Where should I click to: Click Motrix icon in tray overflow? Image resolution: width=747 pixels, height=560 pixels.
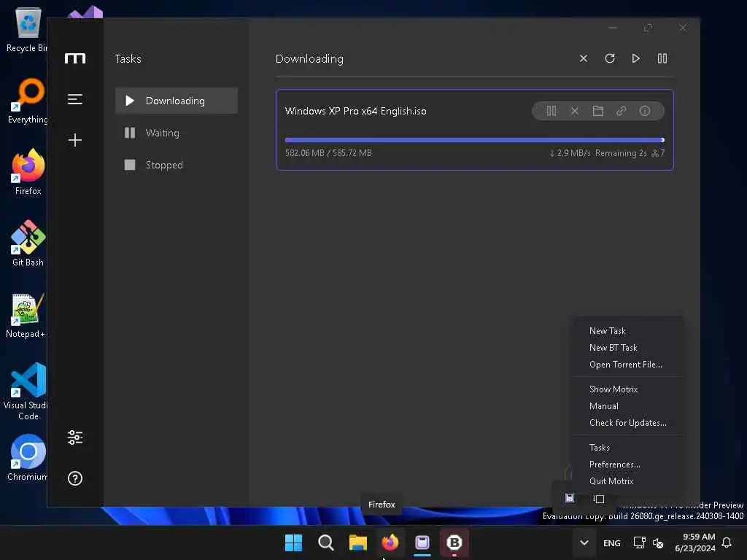click(x=569, y=498)
